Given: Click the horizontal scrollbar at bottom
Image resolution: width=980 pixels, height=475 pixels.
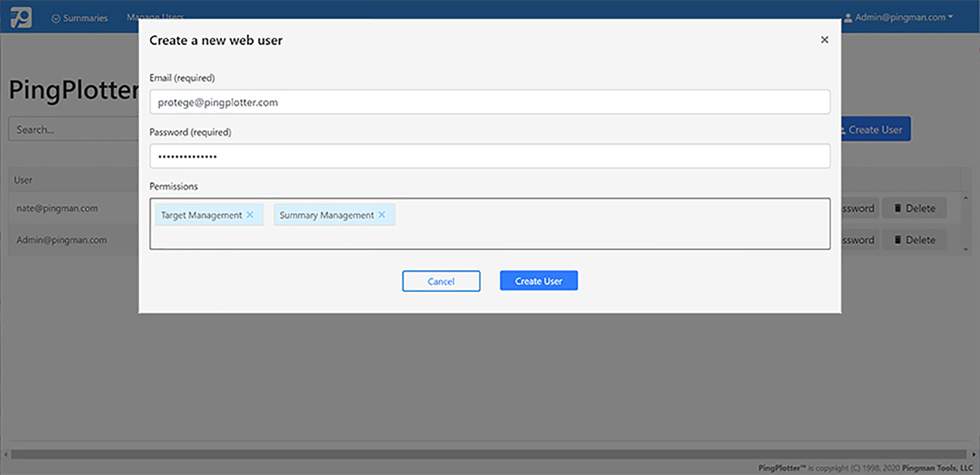Looking at the screenshot, I should click(x=488, y=454).
